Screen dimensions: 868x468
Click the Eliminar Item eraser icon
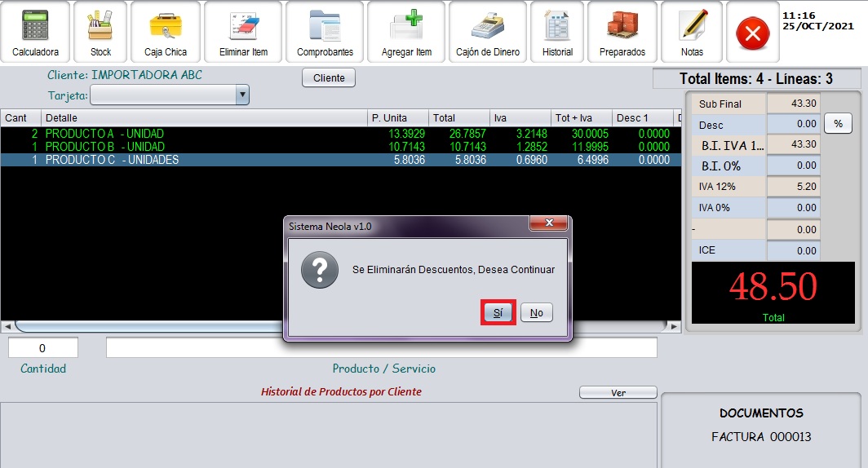(243, 32)
